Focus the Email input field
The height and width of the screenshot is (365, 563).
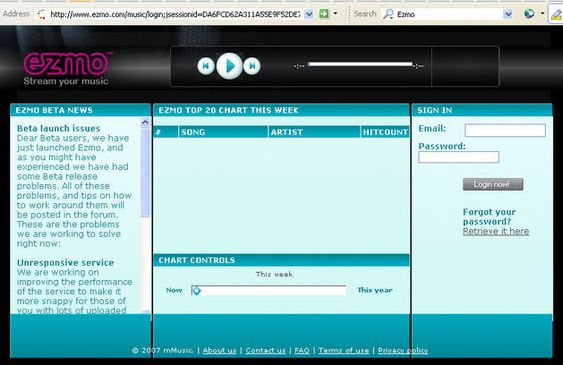click(x=505, y=130)
